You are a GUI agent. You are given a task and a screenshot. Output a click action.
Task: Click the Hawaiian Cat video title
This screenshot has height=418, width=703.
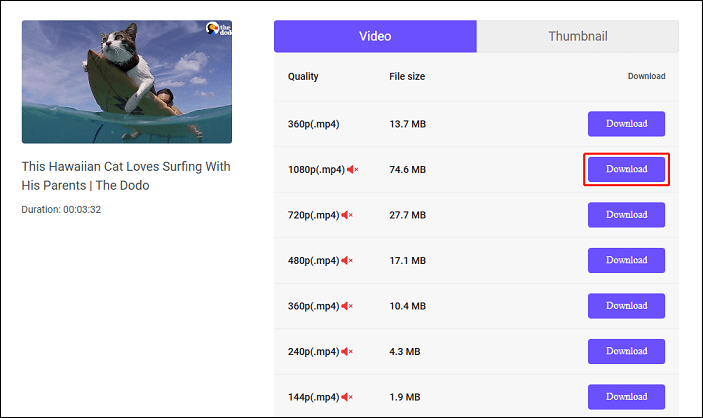(x=126, y=176)
